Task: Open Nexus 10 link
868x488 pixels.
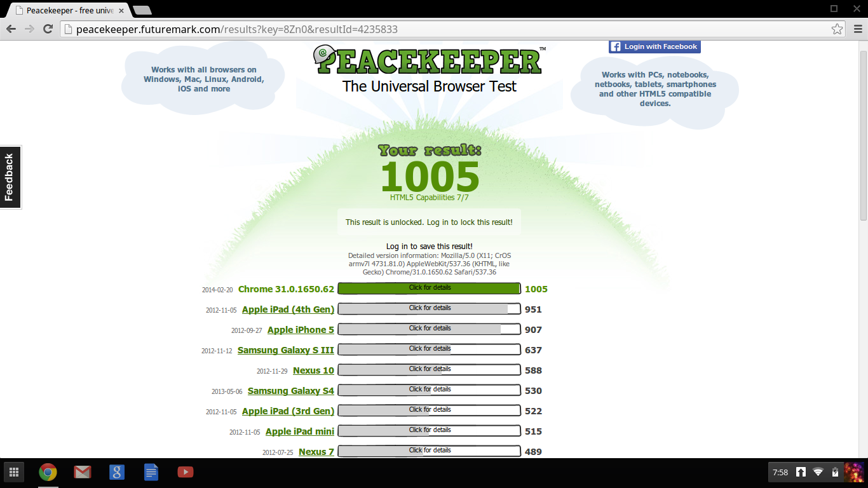Action: [313, 370]
